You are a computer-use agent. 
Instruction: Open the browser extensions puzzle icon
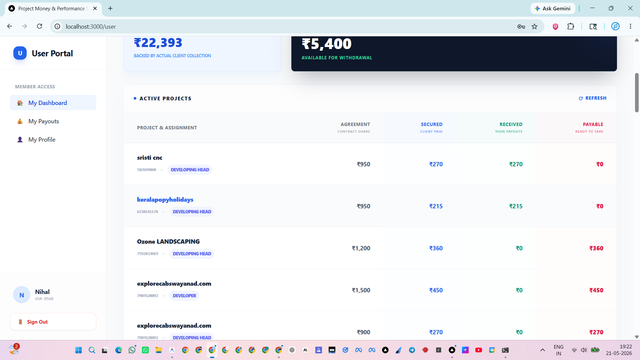(x=571, y=27)
